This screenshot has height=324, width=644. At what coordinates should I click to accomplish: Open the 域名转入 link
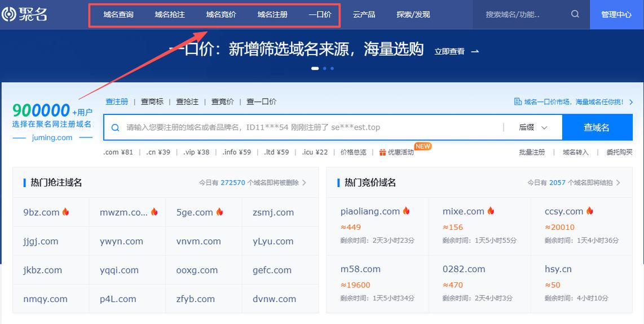pos(575,152)
